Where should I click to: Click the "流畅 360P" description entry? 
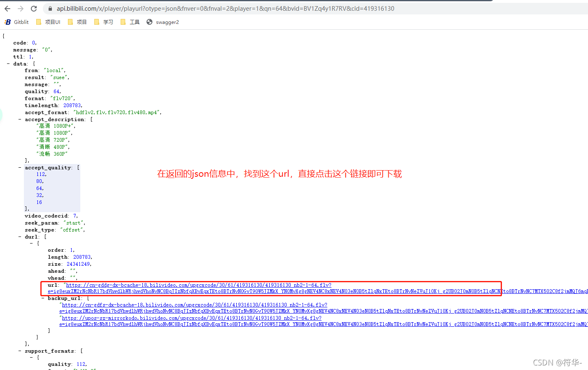point(51,154)
